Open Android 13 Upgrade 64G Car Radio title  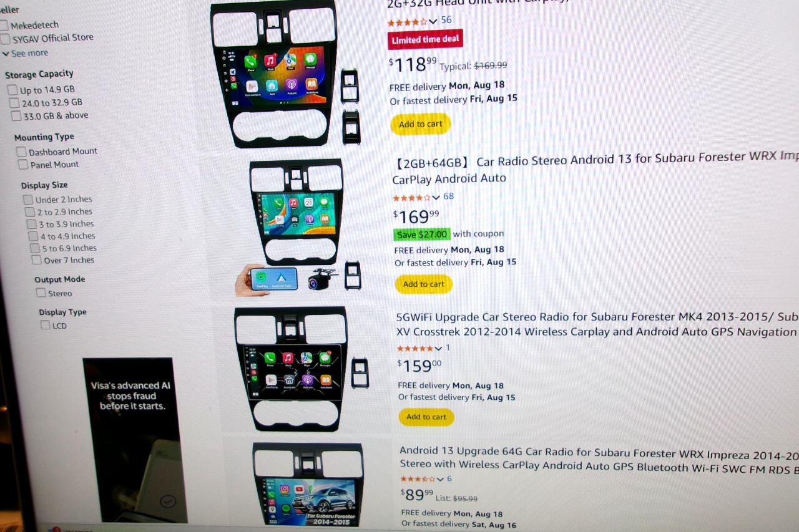click(x=599, y=458)
